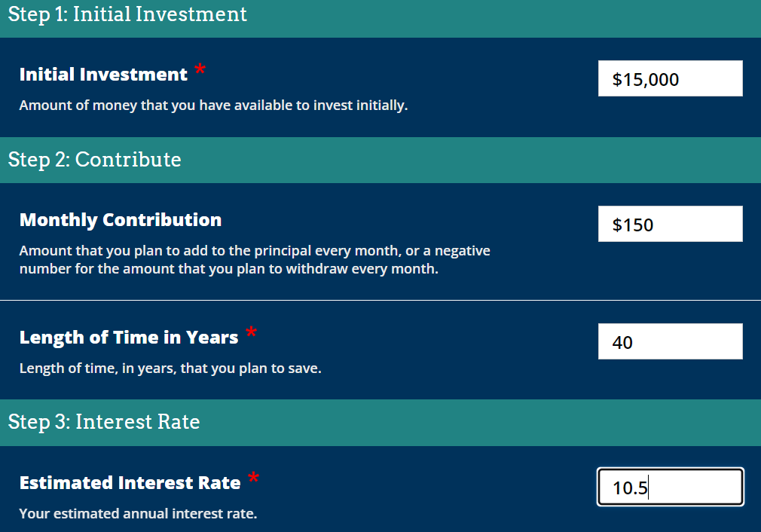This screenshot has height=532, width=761.
Task: Focus the Monthly Contribution amount box
Action: [x=670, y=225]
